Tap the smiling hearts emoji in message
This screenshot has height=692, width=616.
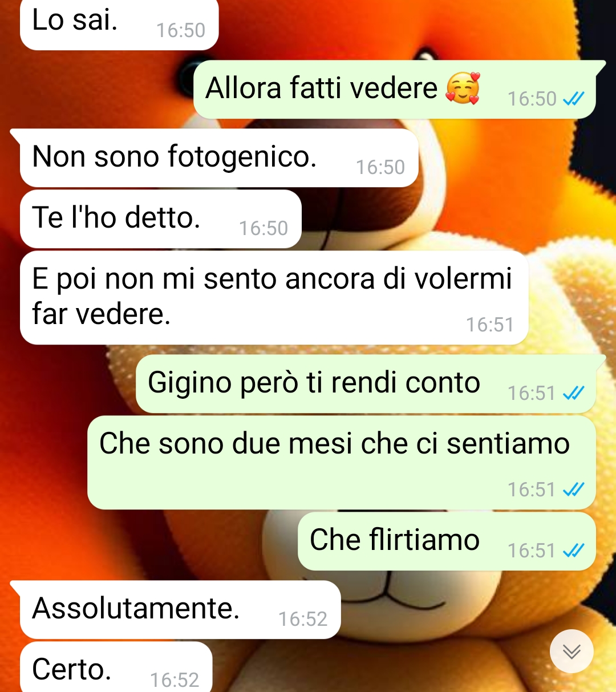(463, 89)
